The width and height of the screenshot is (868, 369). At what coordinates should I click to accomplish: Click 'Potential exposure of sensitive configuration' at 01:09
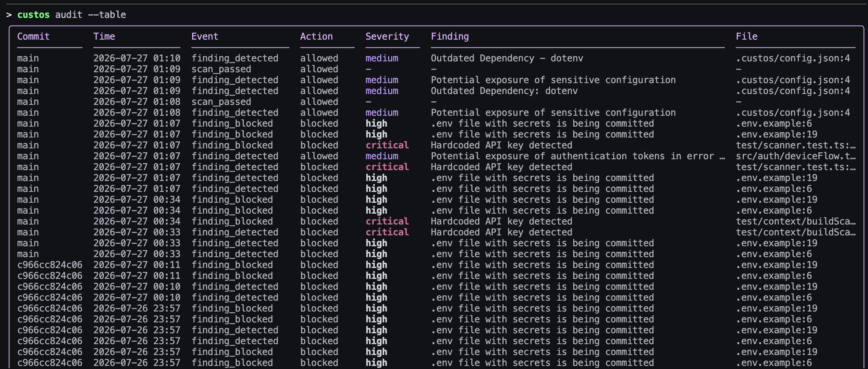(x=553, y=80)
